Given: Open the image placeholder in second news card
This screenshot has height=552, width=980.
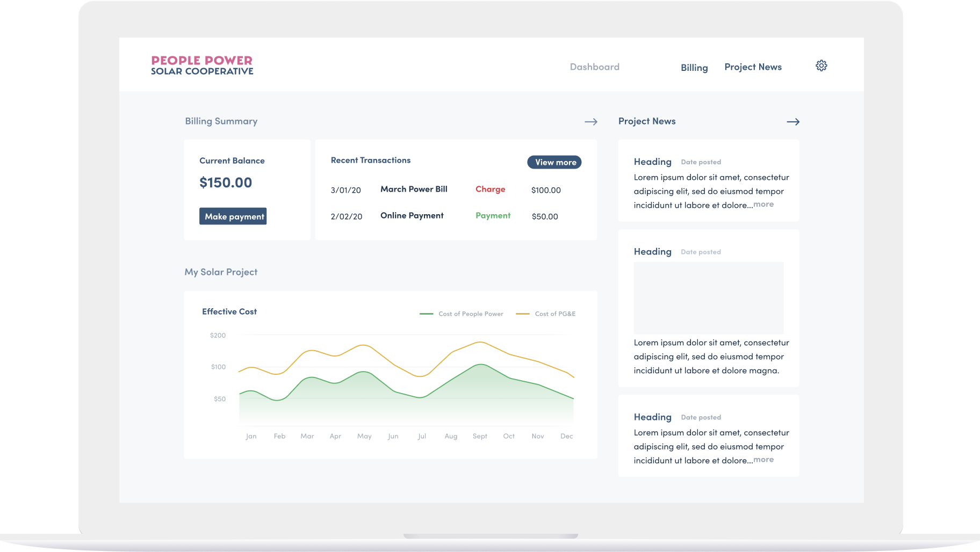Looking at the screenshot, I should pyautogui.click(x=709, y=298).
